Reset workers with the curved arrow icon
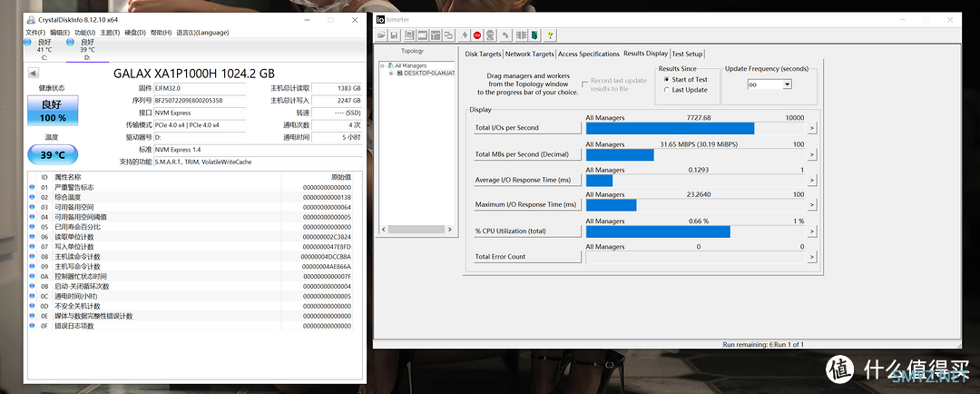 pyautogui.click(x=505, y=35)
